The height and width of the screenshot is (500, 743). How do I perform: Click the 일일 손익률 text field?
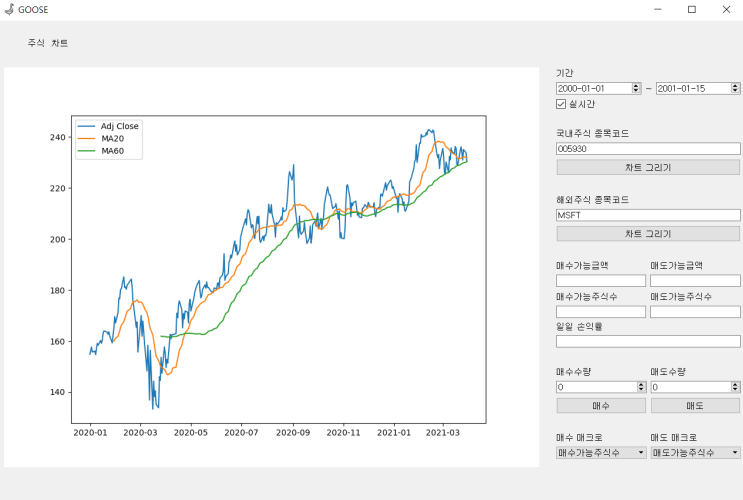point(648,342)
